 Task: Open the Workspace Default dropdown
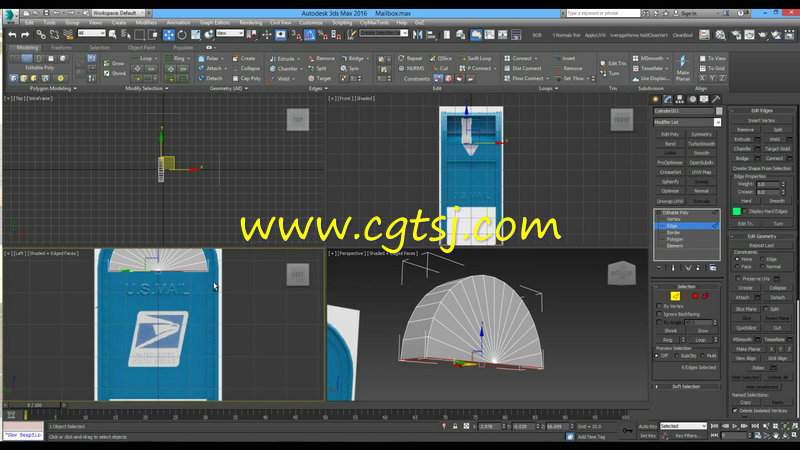pos(118,13)
